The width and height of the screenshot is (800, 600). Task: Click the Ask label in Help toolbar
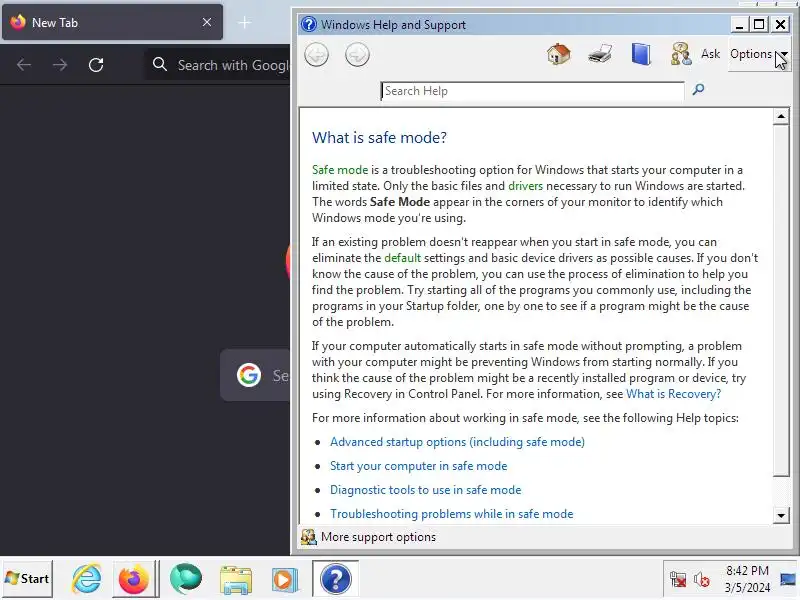click(x=710, y=54)
